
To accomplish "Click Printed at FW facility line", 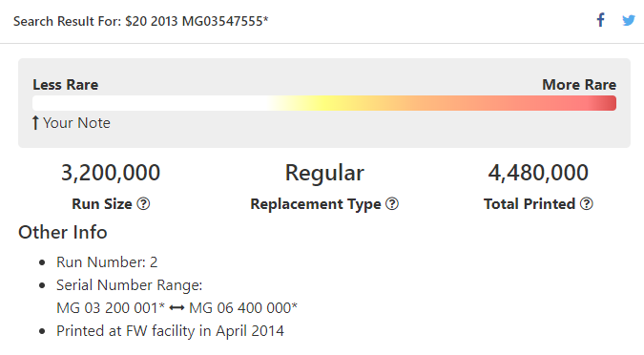I will coord(170,331).
